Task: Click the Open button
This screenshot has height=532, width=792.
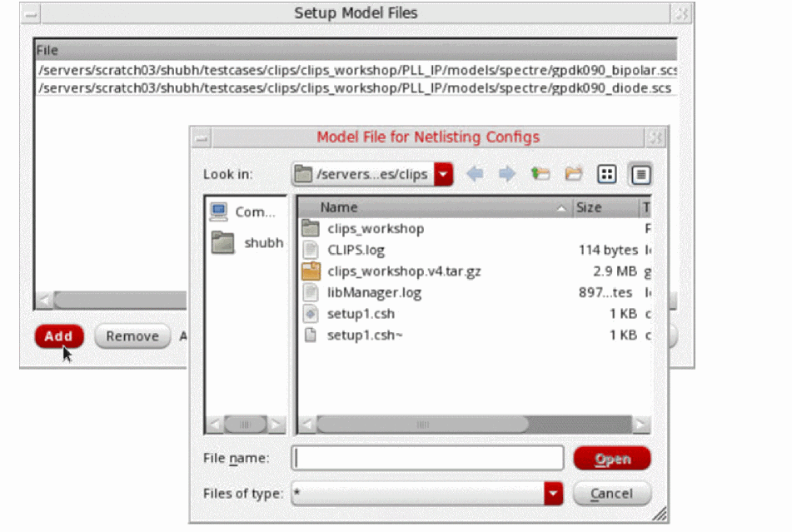Action: (612, 458)
